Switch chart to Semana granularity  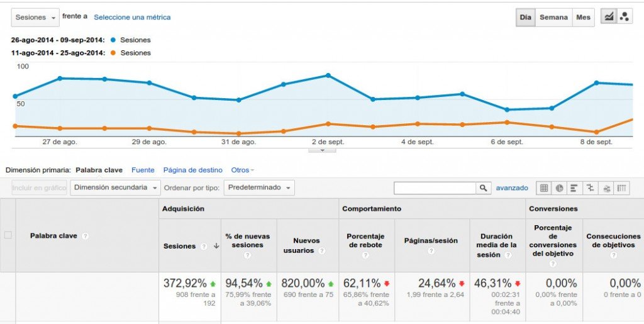tap(553, 17)
